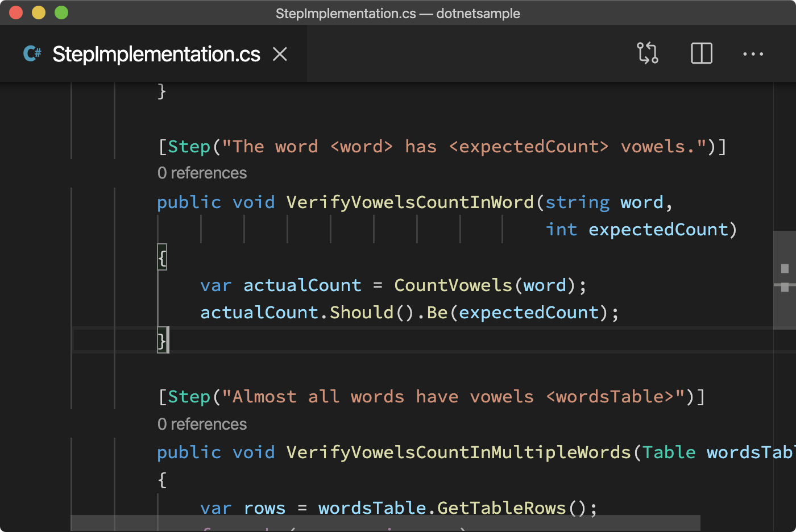Open '0 references' above VerifyVowelsCountInWord
This screenshot has height=532, width=796.
(x=202, y=173)
